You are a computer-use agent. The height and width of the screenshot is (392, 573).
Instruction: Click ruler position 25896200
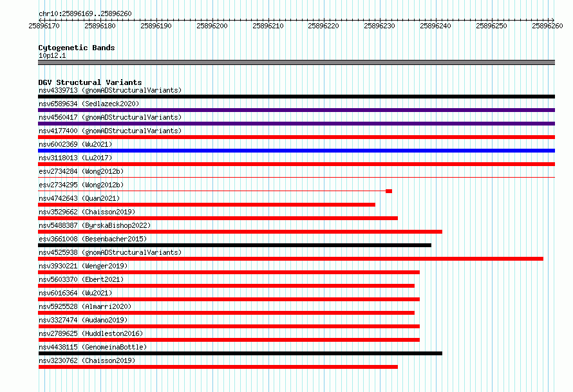[x=212, y=26]
